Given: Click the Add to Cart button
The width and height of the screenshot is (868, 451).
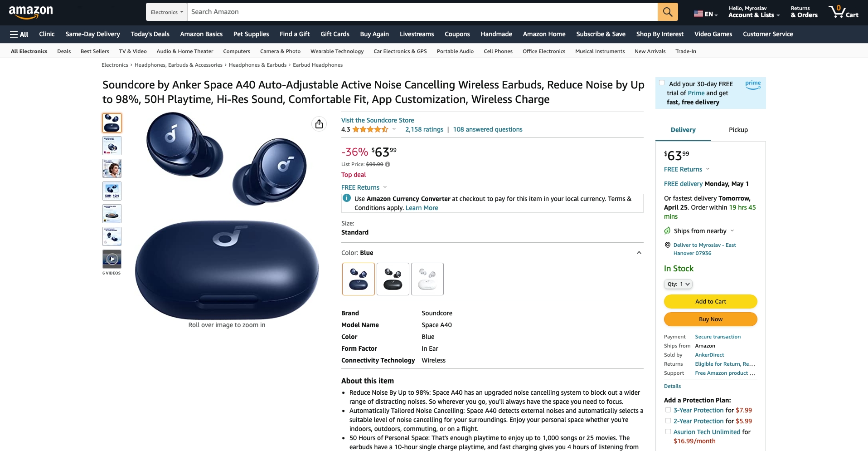Looking at the screenshot, I should pos(711,301).
